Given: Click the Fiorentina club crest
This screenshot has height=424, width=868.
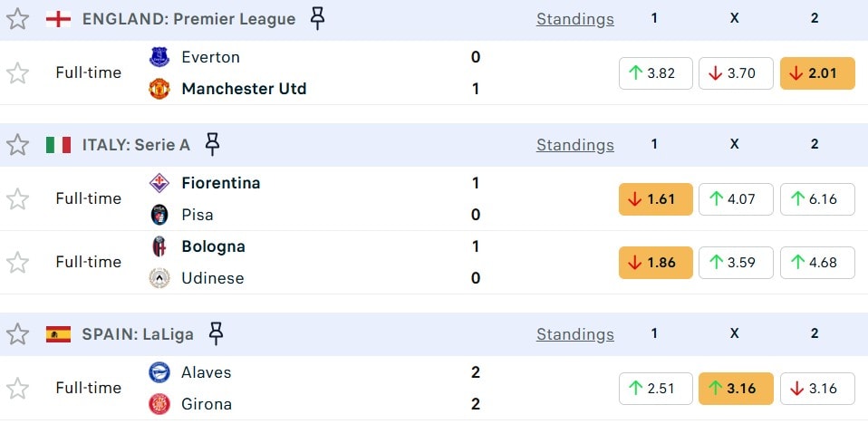Looking at the screenshot, I should pyautogui.click(x=159, y=183).
